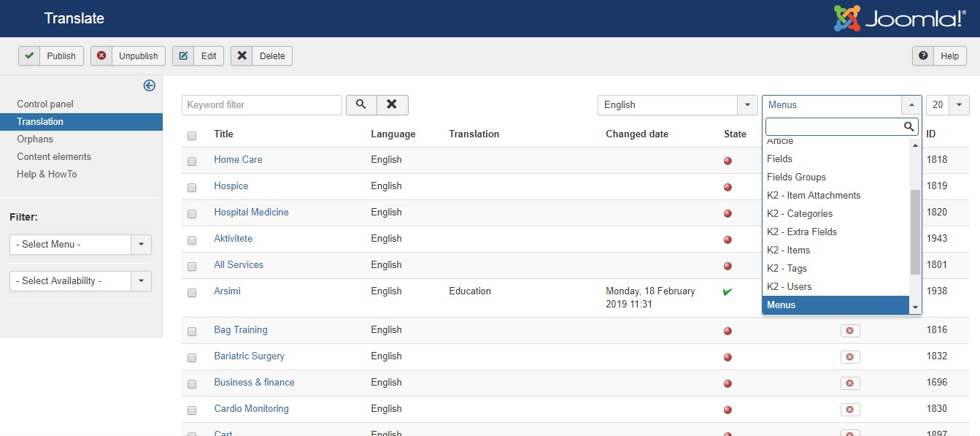Open the Arsimi title link
This screenshot has width=980, height=436.
pyautogui.click(x=227, y=291)
